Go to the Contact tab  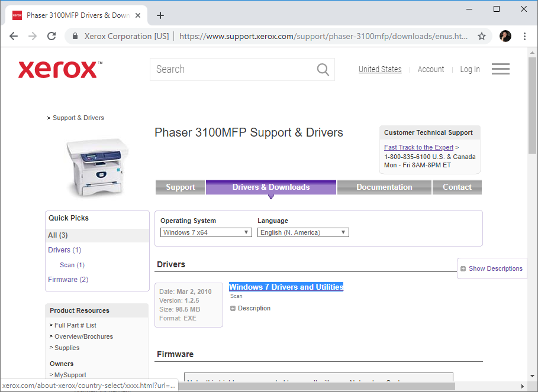pyautogui.click(x=457, y=187)
